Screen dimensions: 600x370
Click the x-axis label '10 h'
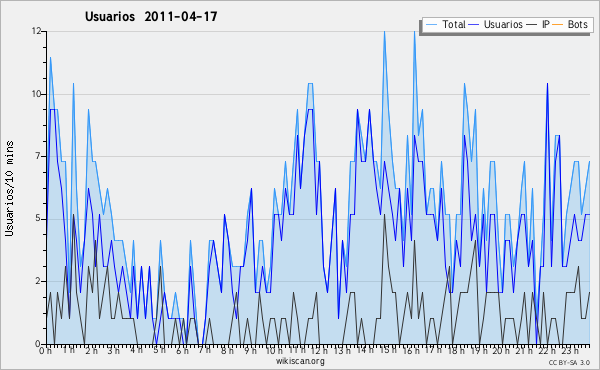tap(274, 350)
